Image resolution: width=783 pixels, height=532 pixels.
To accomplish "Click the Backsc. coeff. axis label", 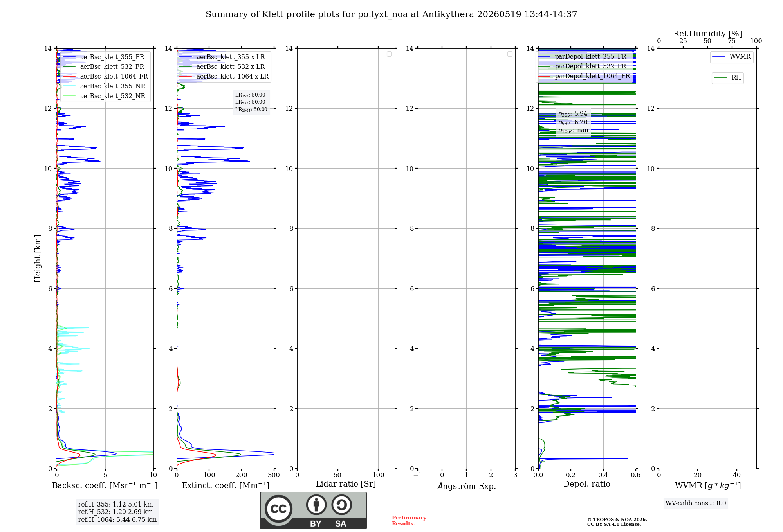I will click(x=105, y=485).
